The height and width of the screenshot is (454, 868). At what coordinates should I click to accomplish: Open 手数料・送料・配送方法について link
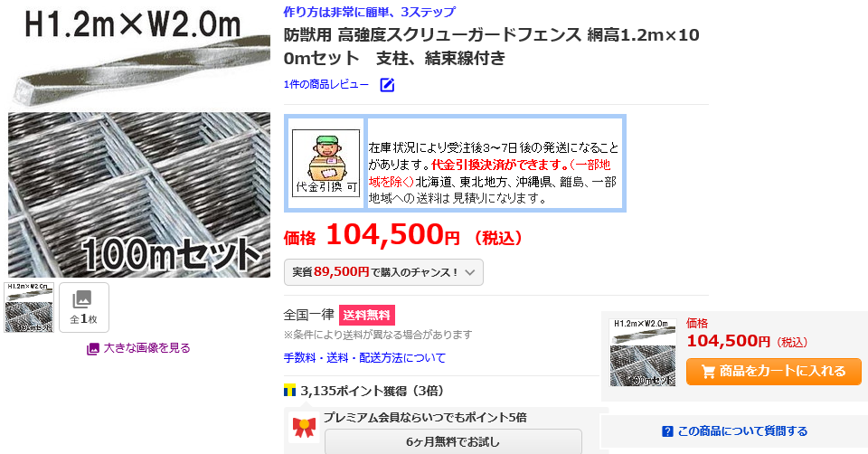point(364,358)
